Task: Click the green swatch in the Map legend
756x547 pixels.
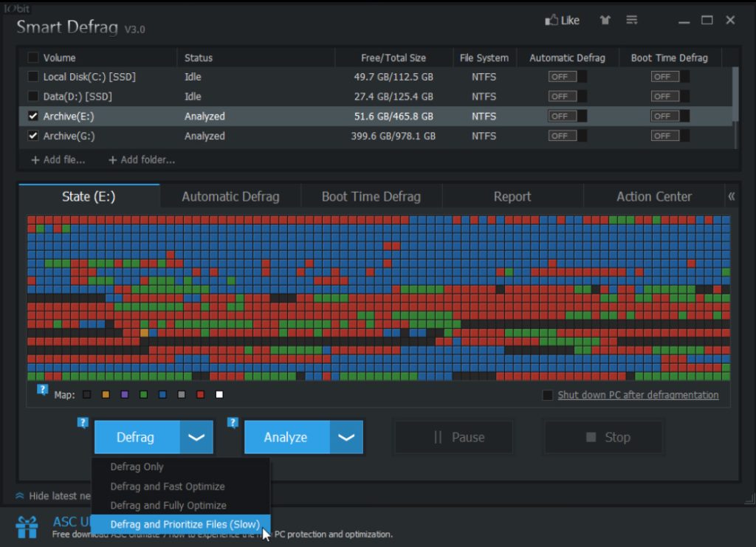Action: [x=143, y=394]
